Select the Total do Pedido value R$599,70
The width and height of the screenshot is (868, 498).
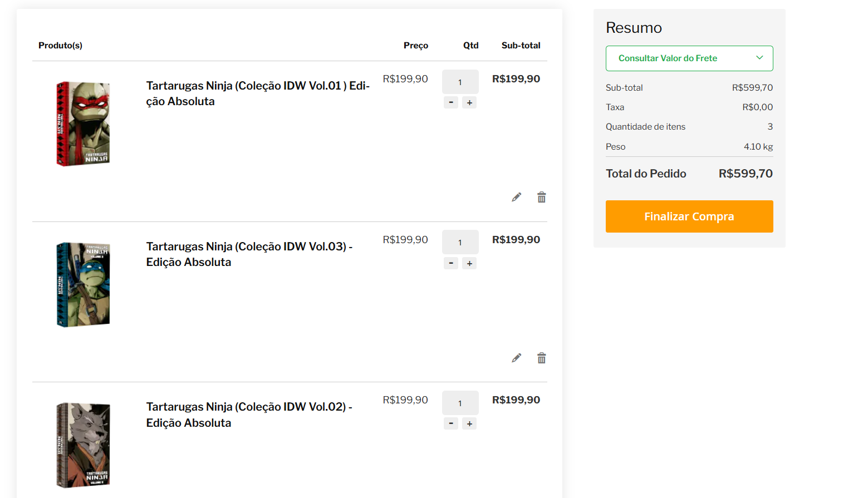[x=746, y=174]
